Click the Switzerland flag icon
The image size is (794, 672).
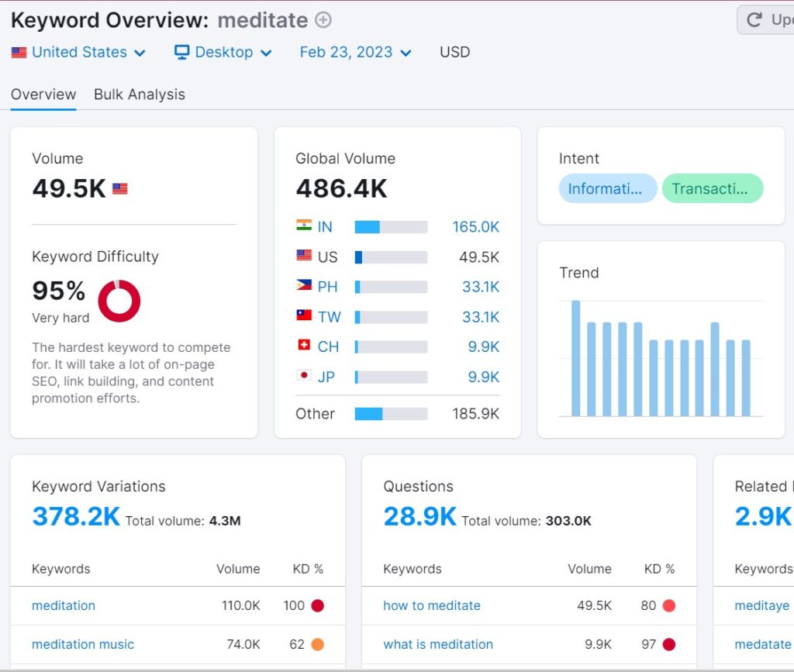click(304, 346)
